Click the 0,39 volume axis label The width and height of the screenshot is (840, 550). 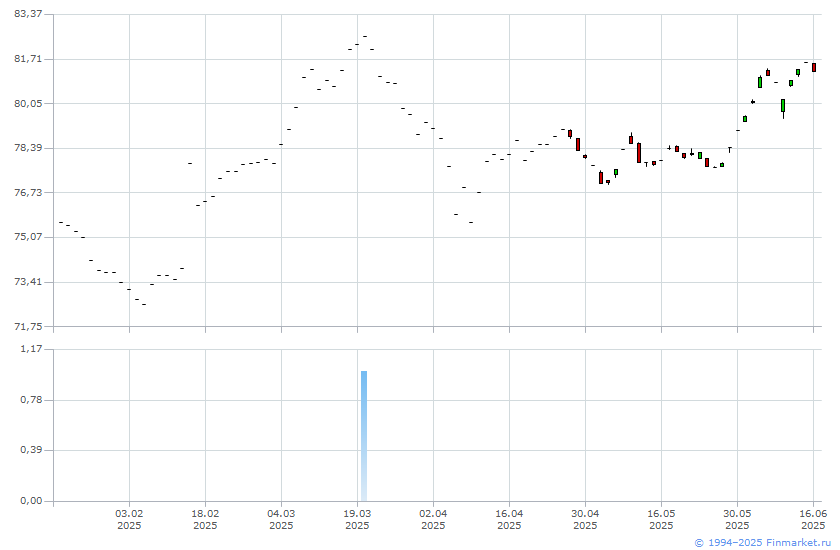[x=31, y=450]
